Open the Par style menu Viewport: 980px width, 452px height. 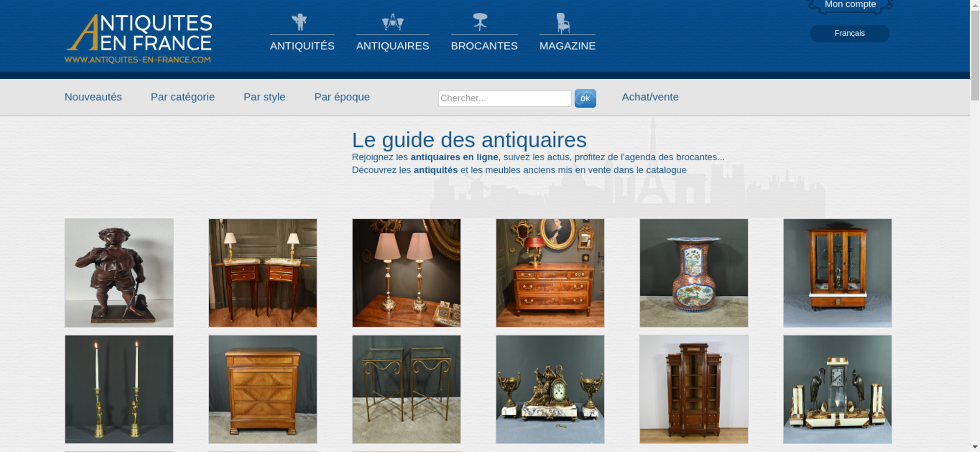pos(265,97)
